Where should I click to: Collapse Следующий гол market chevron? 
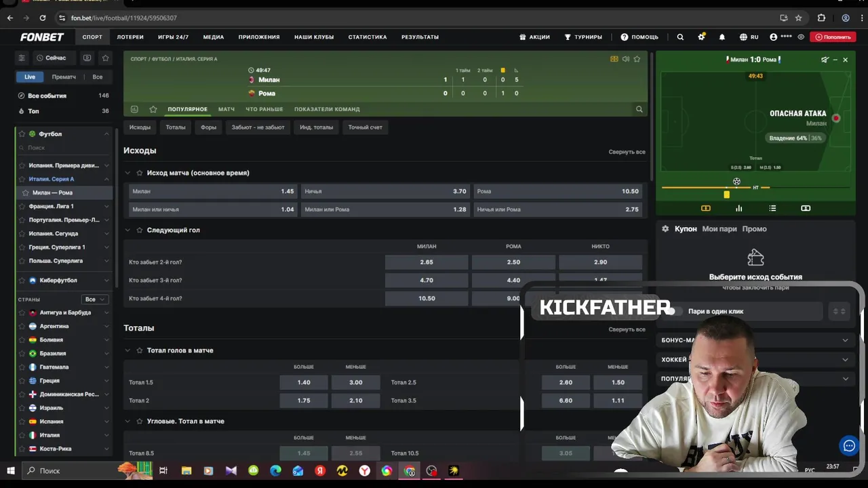click(127, 230)
